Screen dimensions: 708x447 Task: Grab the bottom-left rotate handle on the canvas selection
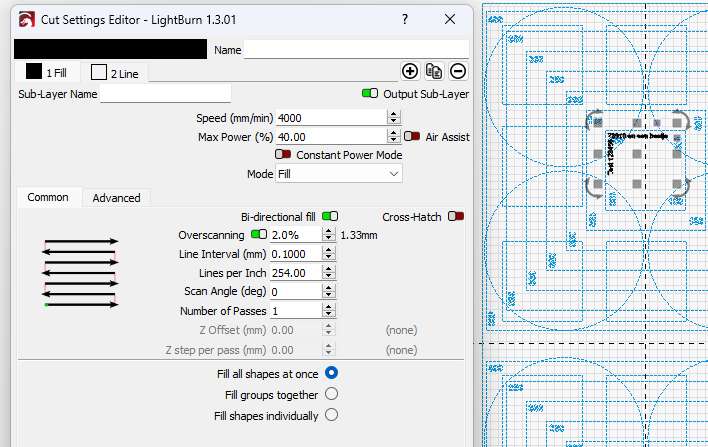594,187
